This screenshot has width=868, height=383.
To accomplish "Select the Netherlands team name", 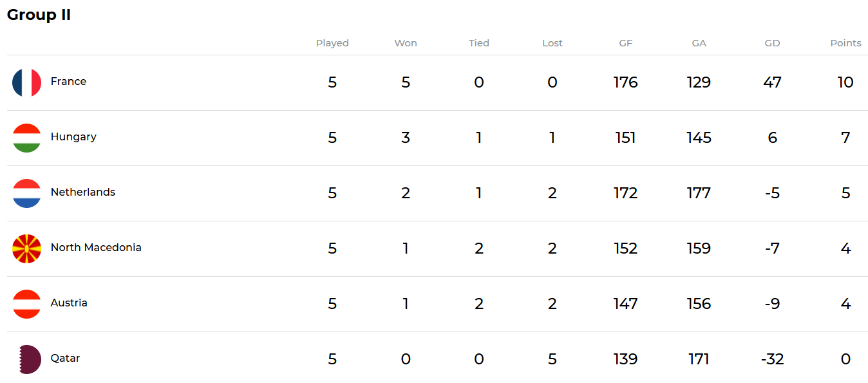I will [83, 192].
